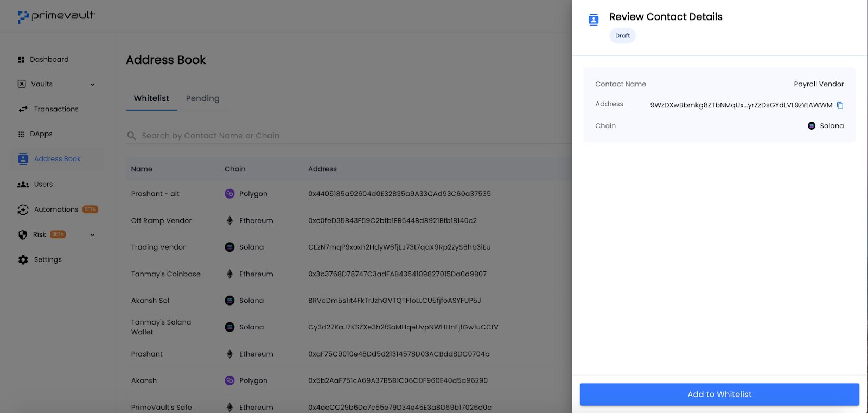Select Tanmay's Solana Wallet contact name

[x=161, y=327]
